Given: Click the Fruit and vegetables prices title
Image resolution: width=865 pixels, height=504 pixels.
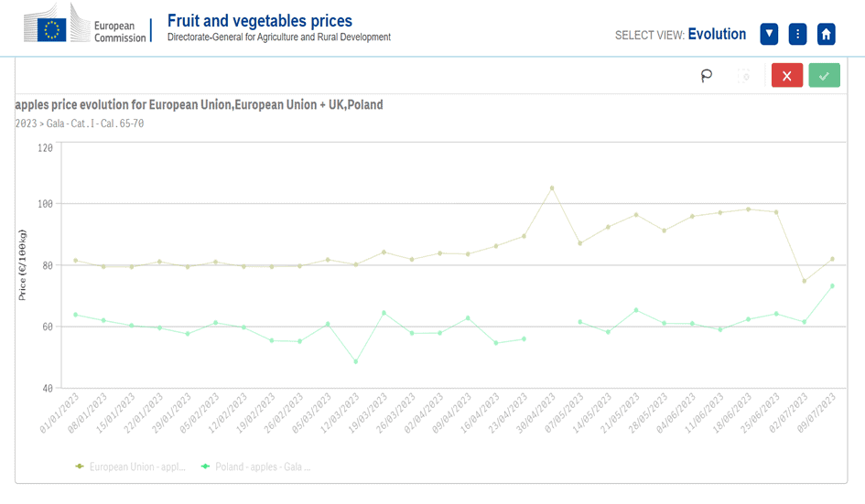Looking at the screenshot, I should [260, 21].
